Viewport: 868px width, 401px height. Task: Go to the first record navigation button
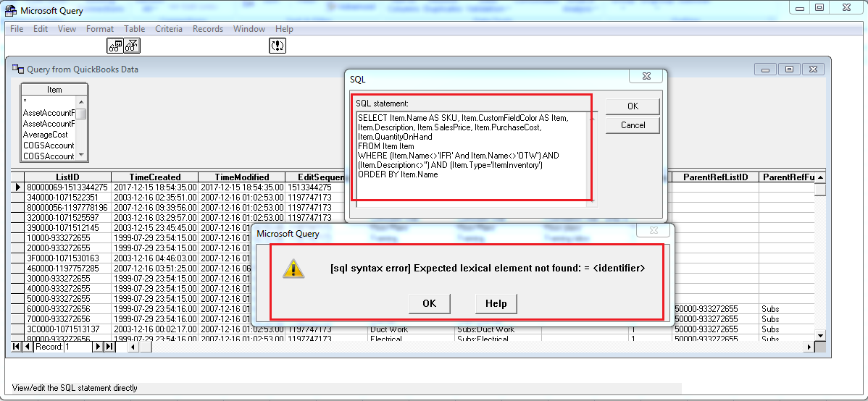coord(16,347)
